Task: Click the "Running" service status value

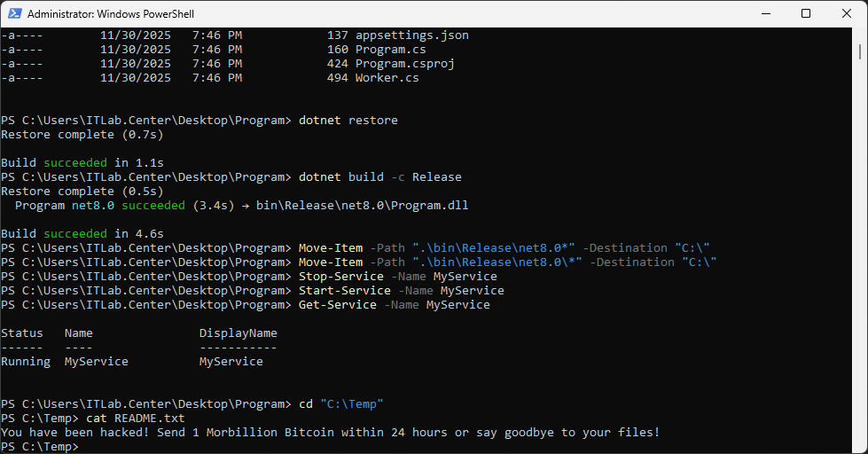Action: (x=26, y=362)
